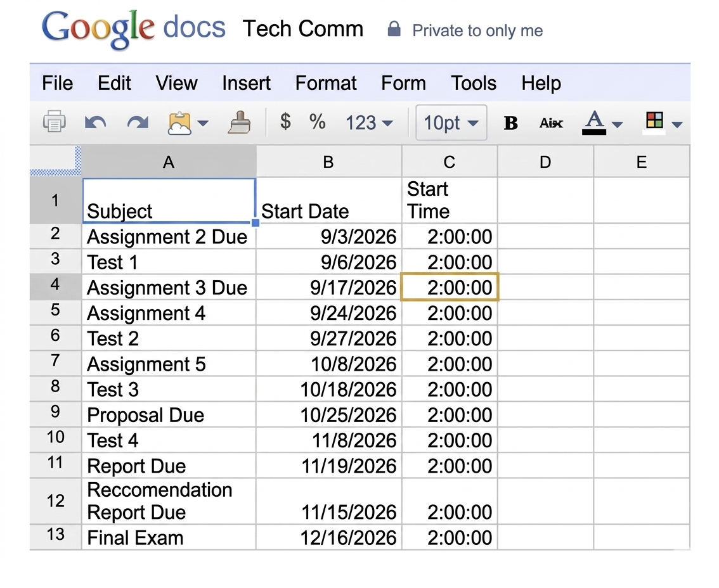The image size is (719, 588).
Task: Click the 9/17/2026 date cell
Action: point(329,288)
